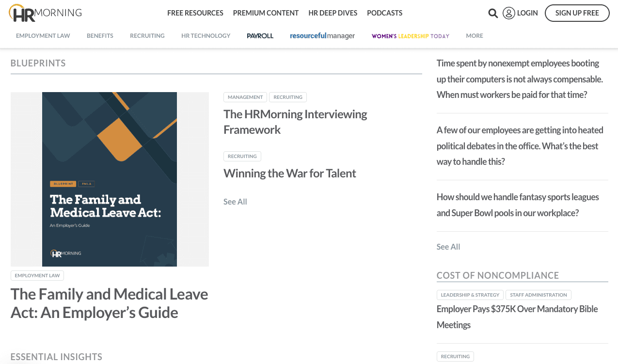
Task: Select PODCASTS in the top navigation
Action: (x=384, y=13)
